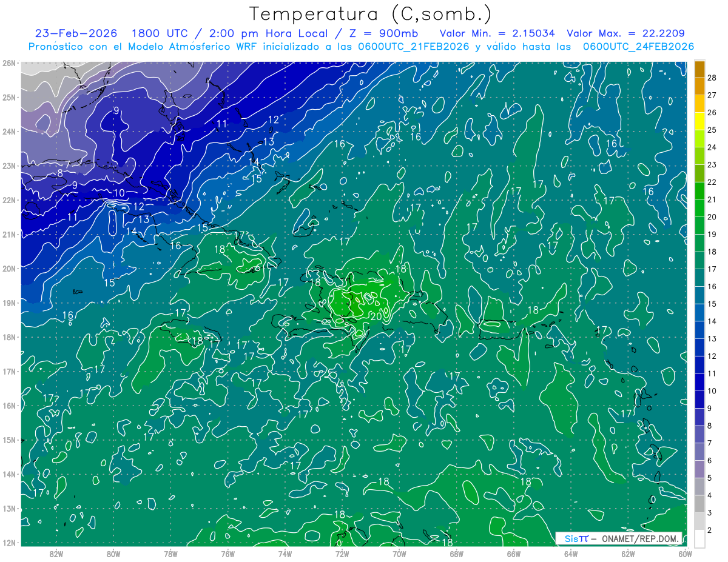Click the '22N' latitude axis label
The width and height of the screenshot is (728, 562).
click(8, 200)
